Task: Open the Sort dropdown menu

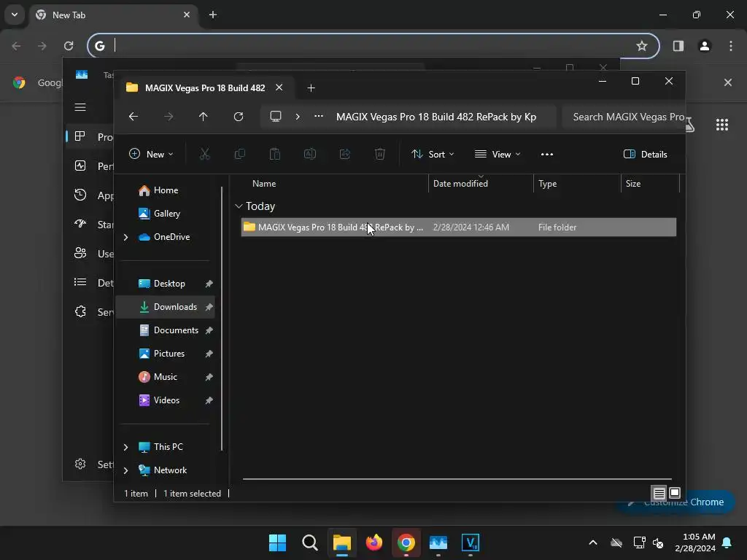Action: click(x=433, y=154)
